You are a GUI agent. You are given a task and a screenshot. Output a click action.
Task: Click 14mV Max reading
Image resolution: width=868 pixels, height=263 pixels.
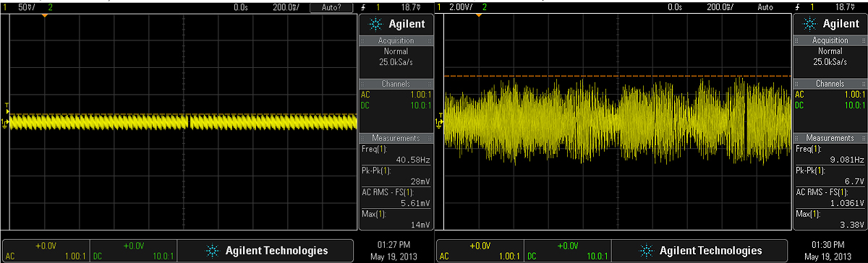[x=420, y=225]
